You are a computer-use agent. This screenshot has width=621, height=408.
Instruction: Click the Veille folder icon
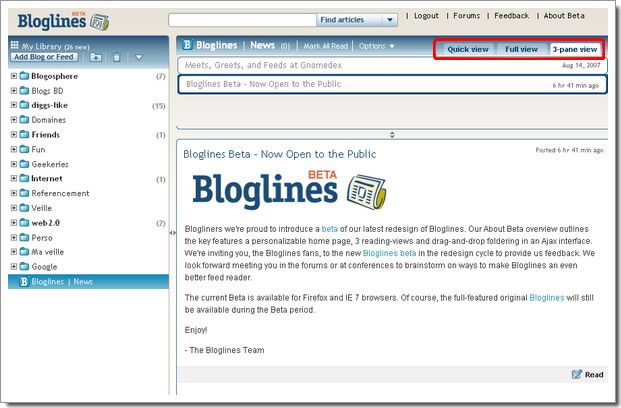click(x=24, y=208)
